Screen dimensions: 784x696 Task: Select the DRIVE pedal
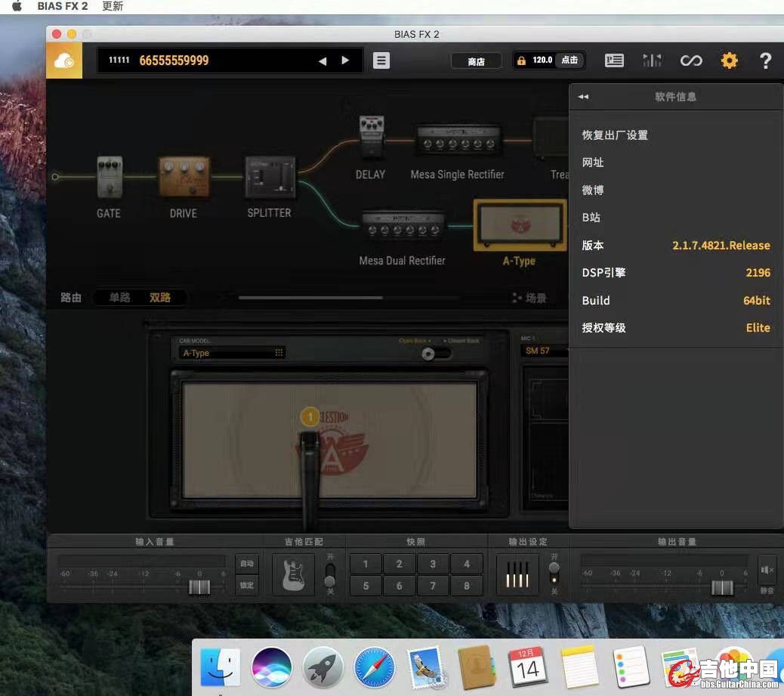183,178
